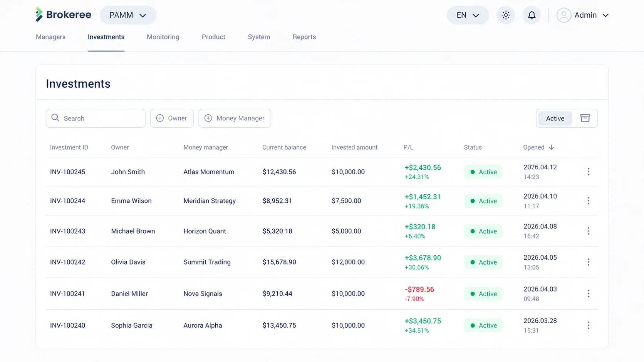The image size is (644, 362).
Task: Click the Brokeree logo
Action: click(x=64, y=15)
